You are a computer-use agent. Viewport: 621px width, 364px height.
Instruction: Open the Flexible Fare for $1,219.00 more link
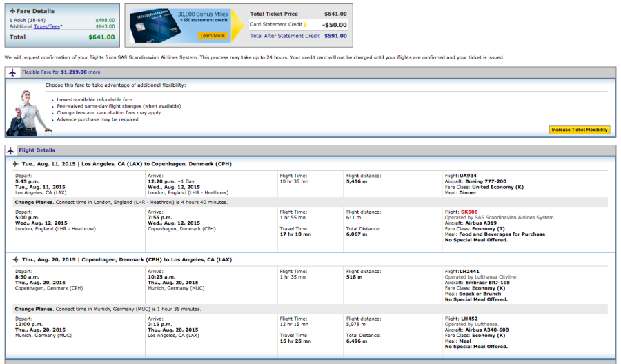click(61, 72)
